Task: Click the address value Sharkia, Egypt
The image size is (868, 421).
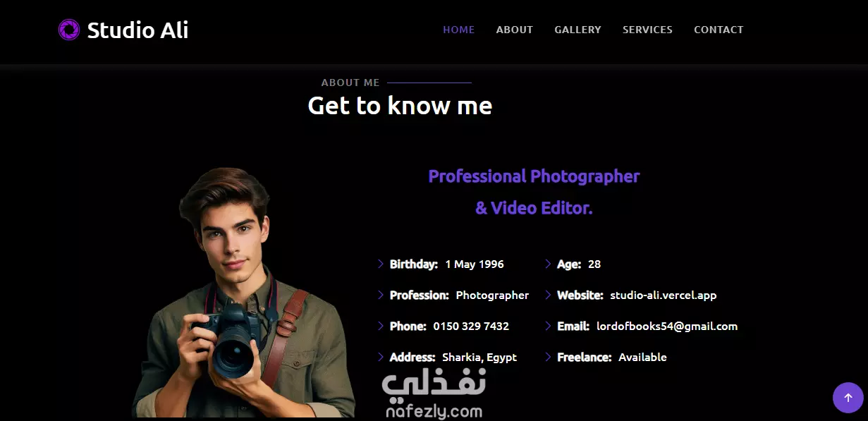Action: [x=479, y=357]
